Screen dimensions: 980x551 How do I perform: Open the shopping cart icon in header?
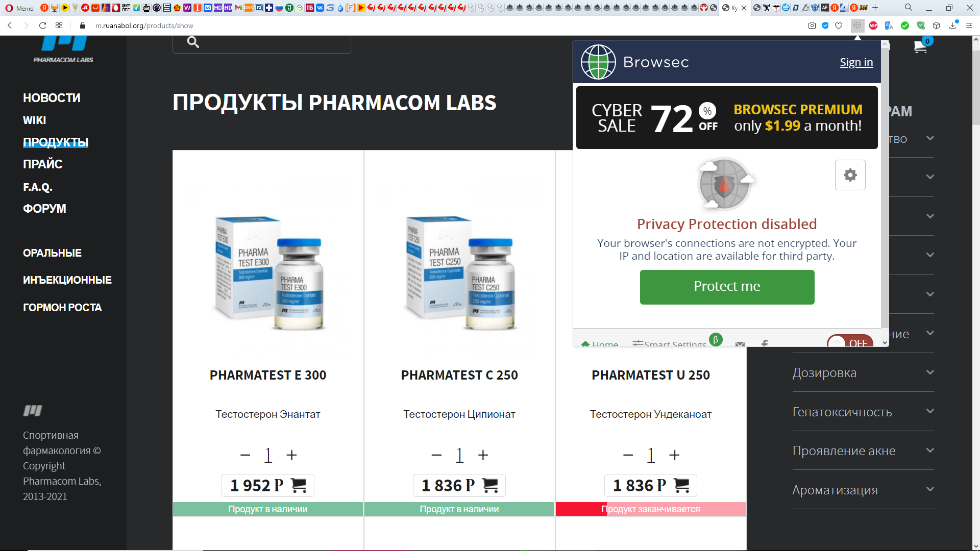(x=920, y=47)
